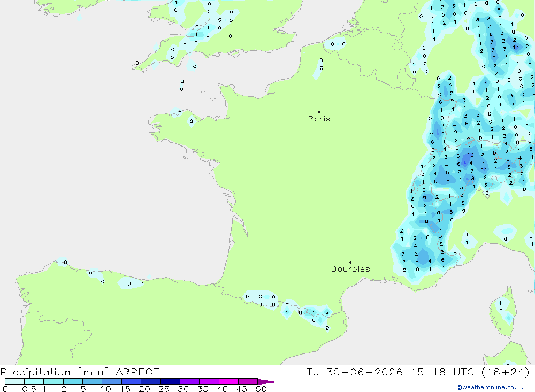535x392 pixels.
Task: Select the 15 mm royal blue legend swatch
Action: pyautogui.click(x=131, y=381)
